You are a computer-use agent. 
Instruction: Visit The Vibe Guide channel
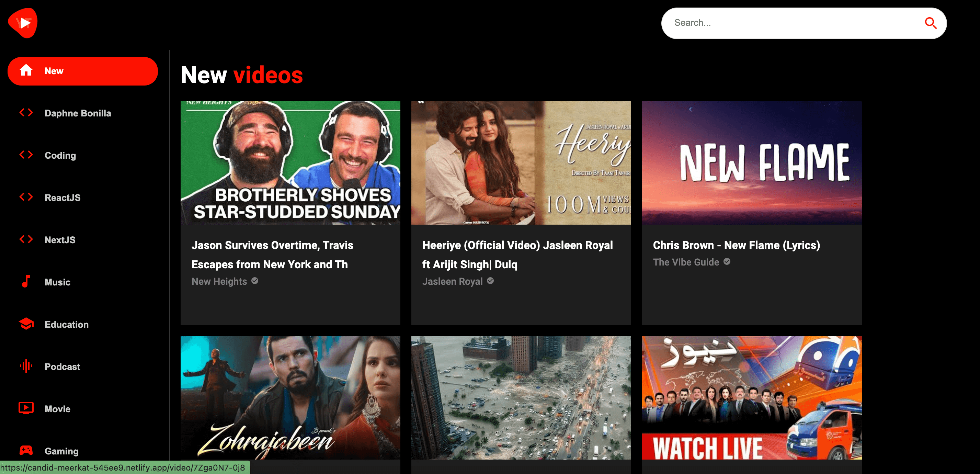686,262
